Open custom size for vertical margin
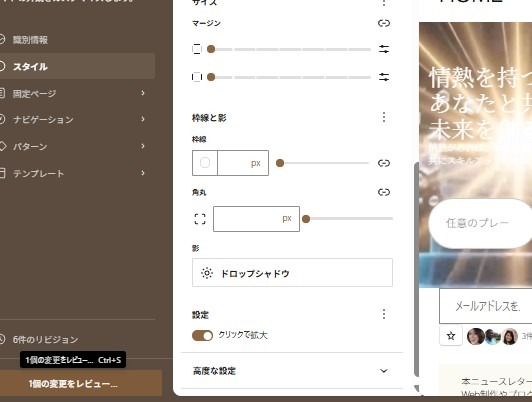Viewport: 532px width, 402px height. [x=384, y=49]
